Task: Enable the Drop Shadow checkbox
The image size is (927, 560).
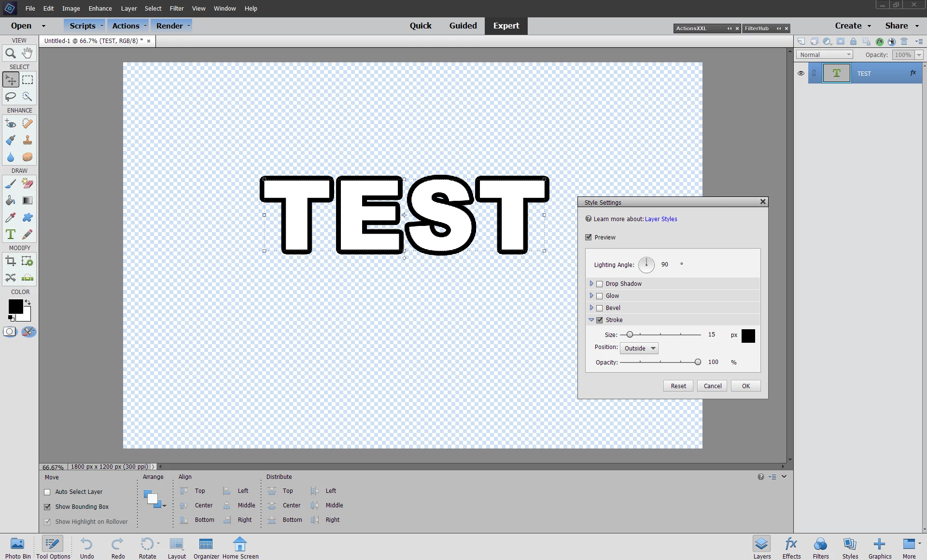Action: pos(600,284)
